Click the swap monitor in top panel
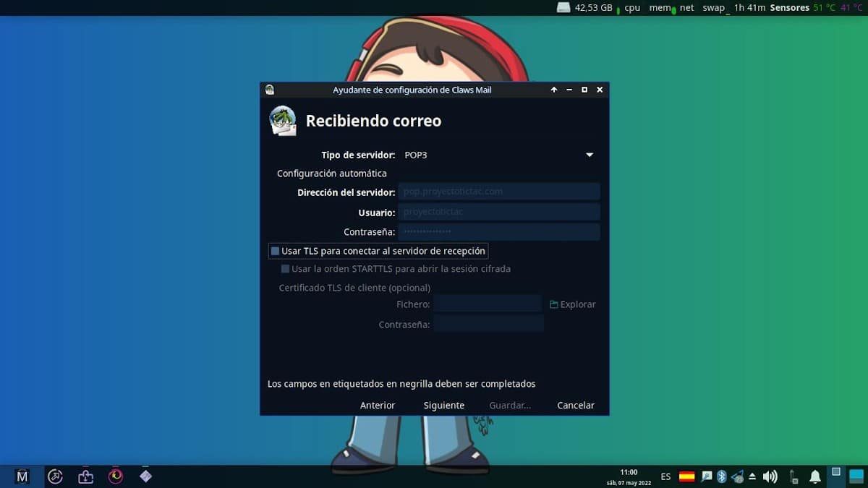 click(x=714, y=7)
